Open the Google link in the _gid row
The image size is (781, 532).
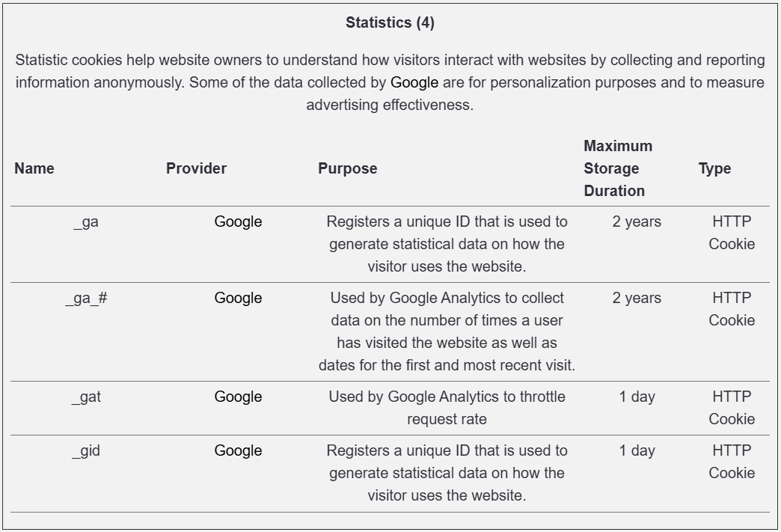pos(238,450)
